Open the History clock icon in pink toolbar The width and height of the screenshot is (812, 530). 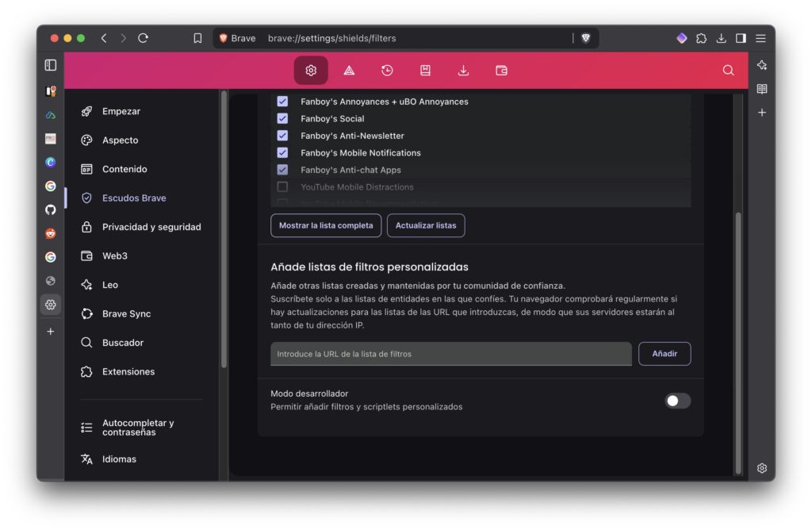[387, 71]
